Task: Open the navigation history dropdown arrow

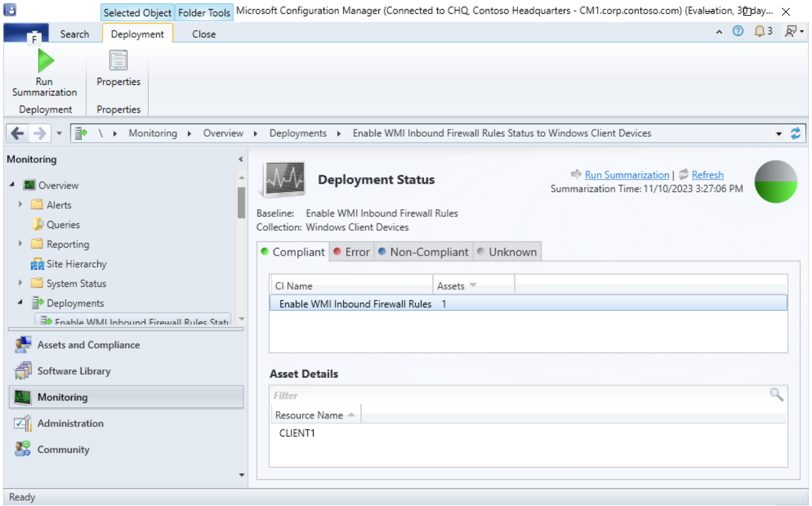Action: coord(59,133)
